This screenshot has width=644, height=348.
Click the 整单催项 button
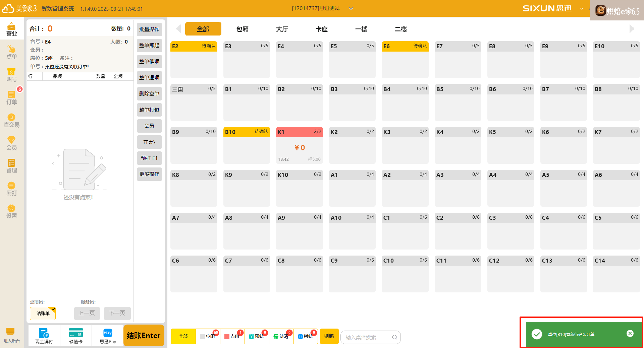coord(149,62)
